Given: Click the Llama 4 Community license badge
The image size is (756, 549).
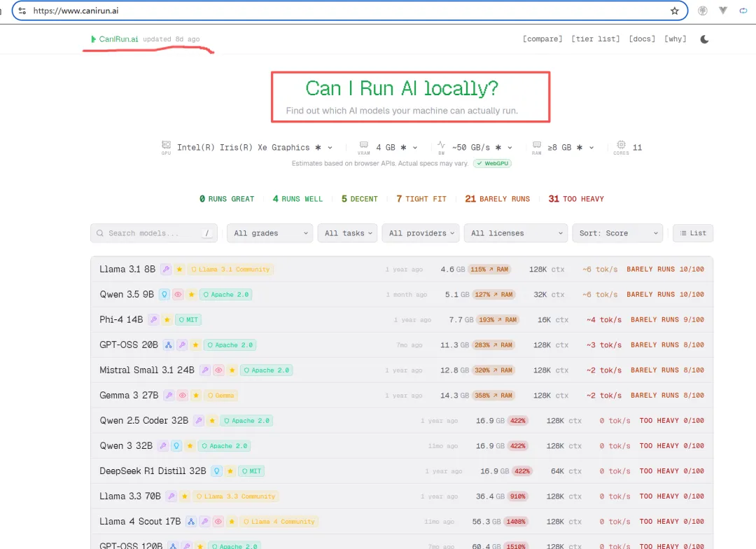Looking at the screenshot, I should [279, 522].
